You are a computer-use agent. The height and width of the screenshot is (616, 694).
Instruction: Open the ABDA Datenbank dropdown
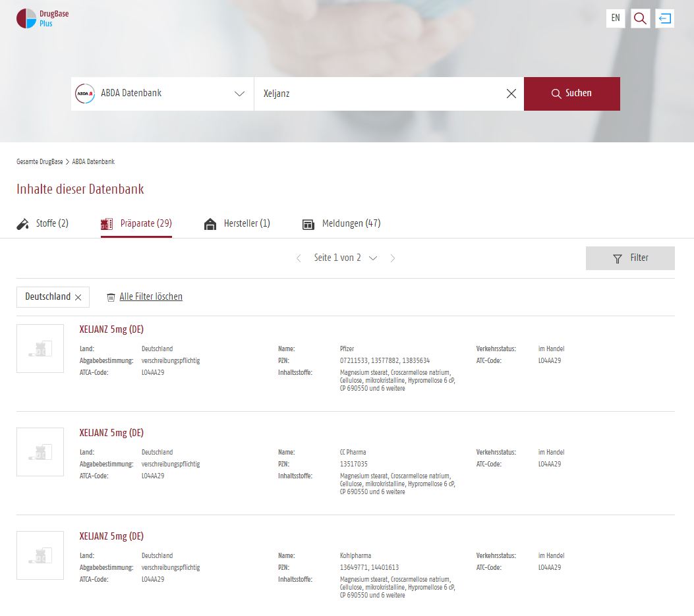coord(162,94)
